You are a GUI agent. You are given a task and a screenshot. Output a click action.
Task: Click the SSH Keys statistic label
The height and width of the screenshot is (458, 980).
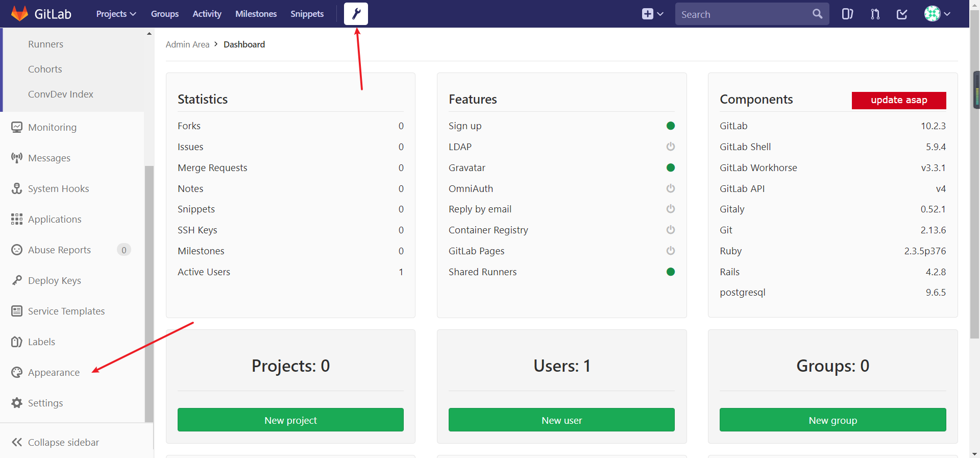(197, 230)
